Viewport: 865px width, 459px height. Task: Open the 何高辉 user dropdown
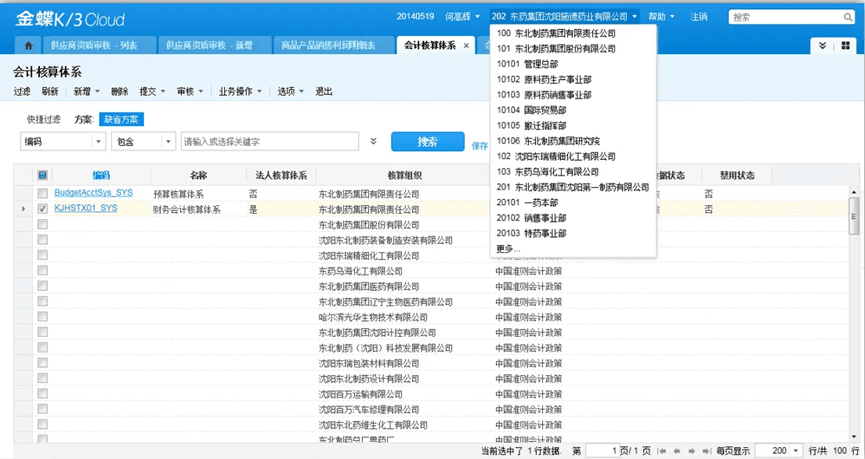tap(462, 17)
